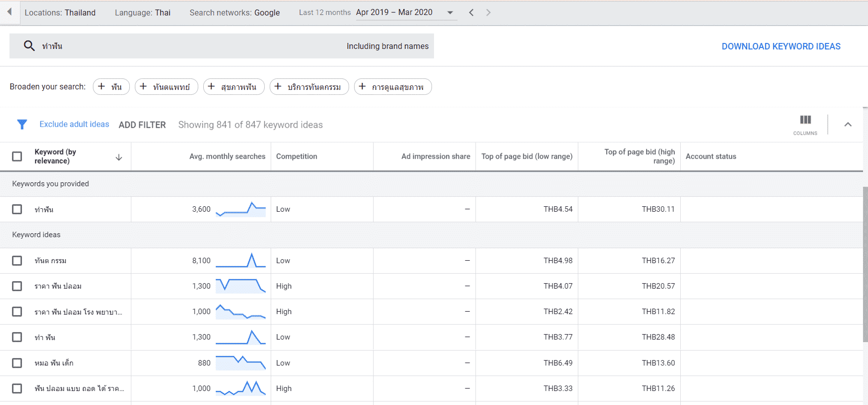Add บริการทันตกรรม to broaden search
868x405 pixels.
(309, 87)
